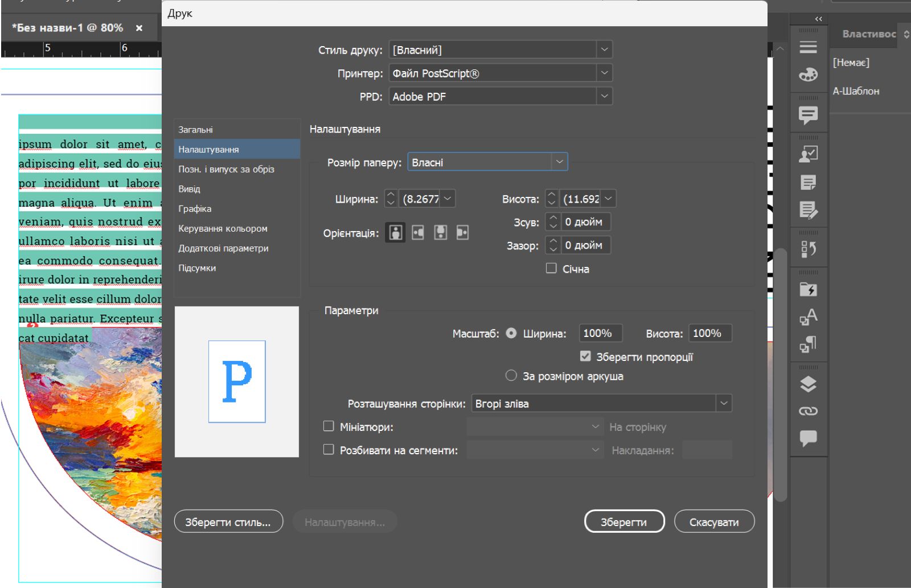Click the Зберегти button
The width and height of the screenshot is (911, 588).
pos(625,521)
